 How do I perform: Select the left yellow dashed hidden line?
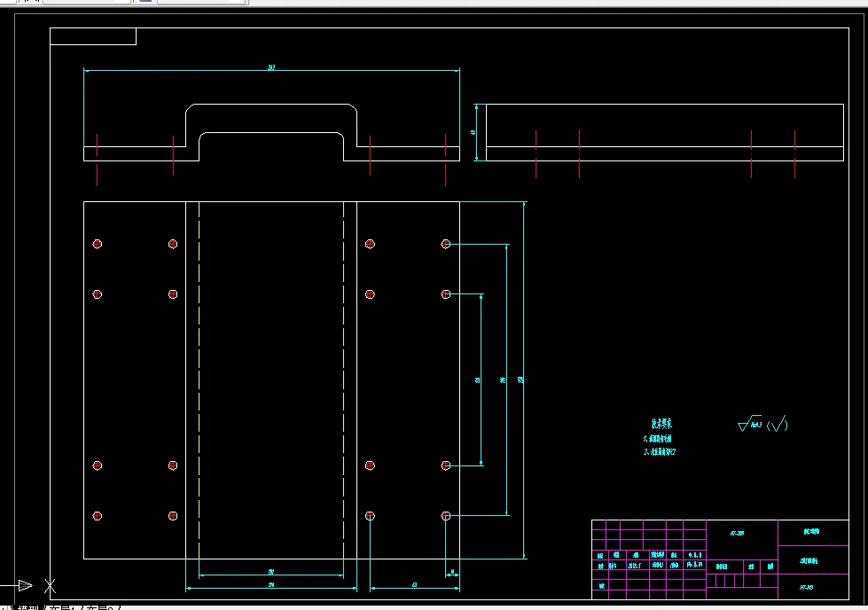(199, 380)
